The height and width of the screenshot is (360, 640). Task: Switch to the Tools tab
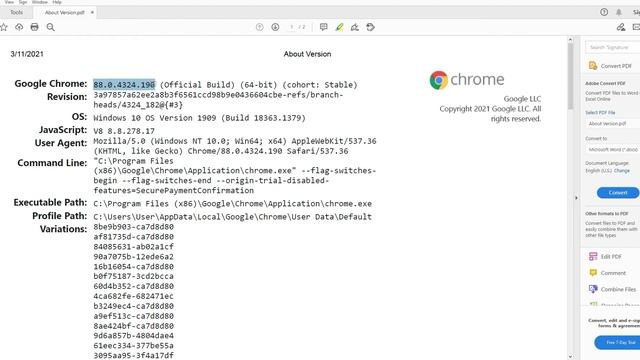pyautogui.click(x=16, y=12)
